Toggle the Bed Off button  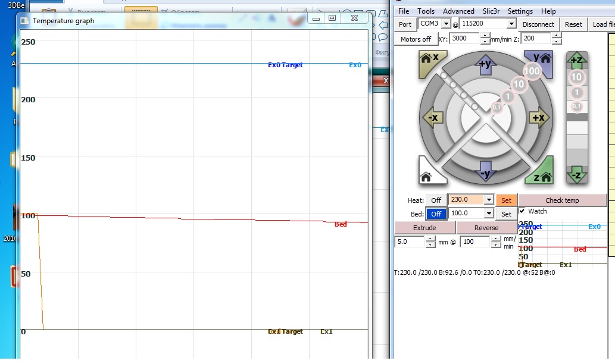436,214
